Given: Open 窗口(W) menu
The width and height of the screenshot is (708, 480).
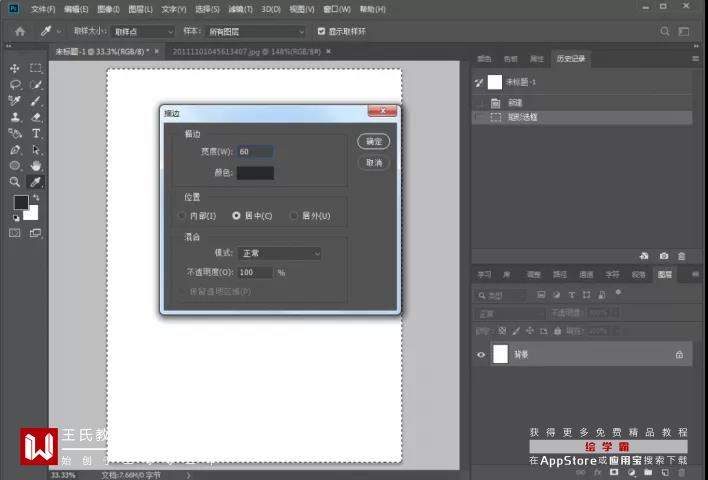Looking at the screenshot, I should [x=337, y=9].
